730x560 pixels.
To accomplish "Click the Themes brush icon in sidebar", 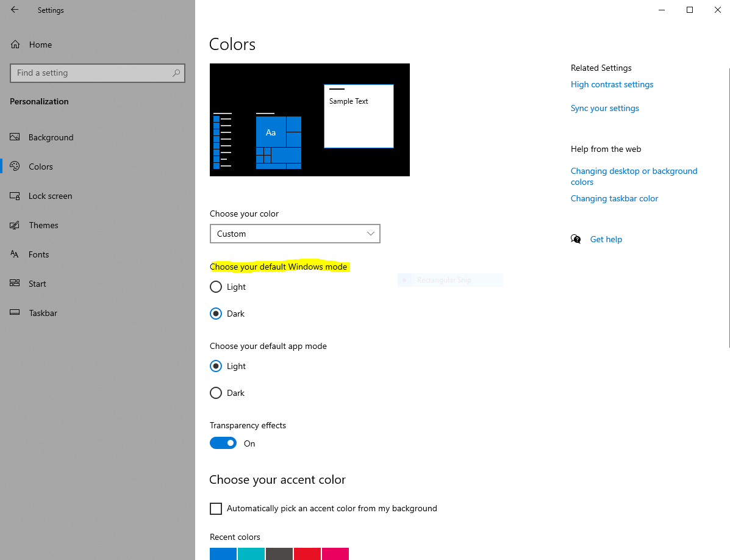I will tap(15, 225).
